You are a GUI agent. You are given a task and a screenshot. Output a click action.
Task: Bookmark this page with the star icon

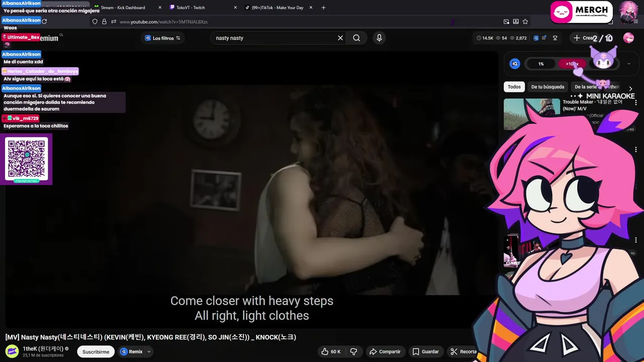point(525,22)
